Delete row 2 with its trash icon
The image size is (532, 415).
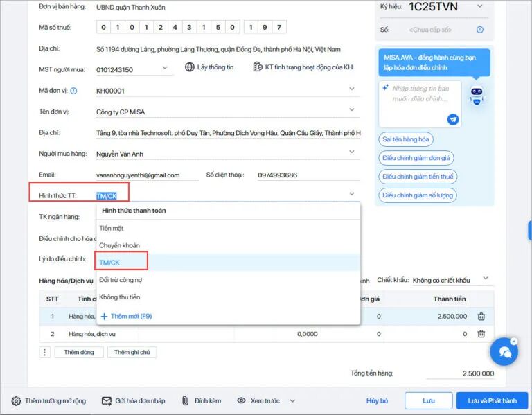click(x=481, y=334)
